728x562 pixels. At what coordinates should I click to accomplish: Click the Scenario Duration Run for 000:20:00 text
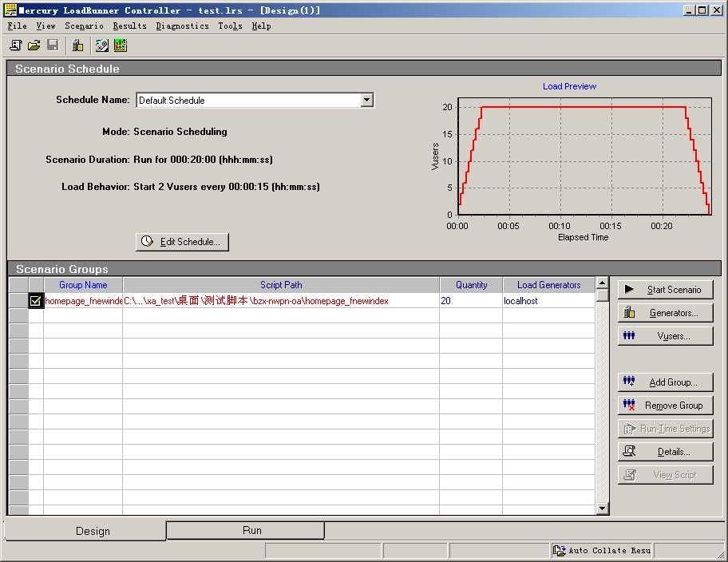[x=203, y=160]
